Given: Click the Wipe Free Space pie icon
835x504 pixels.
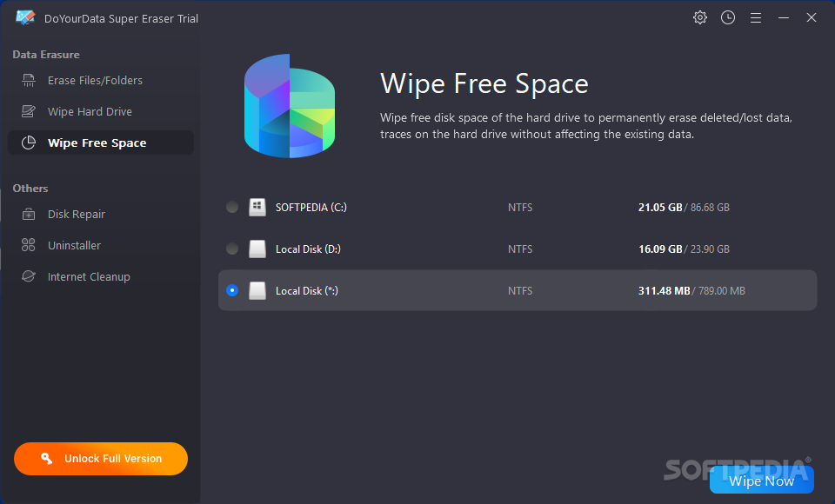Looking at the screenshot, I should pos(28,143).
